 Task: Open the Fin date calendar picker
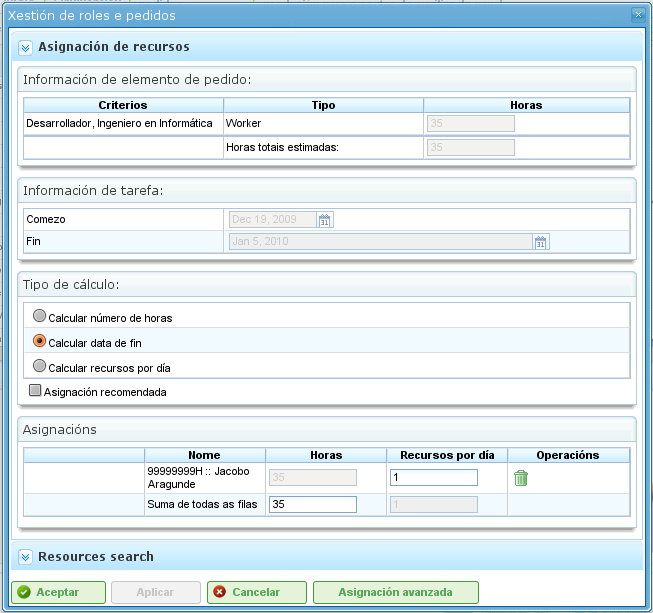(541, 242)
